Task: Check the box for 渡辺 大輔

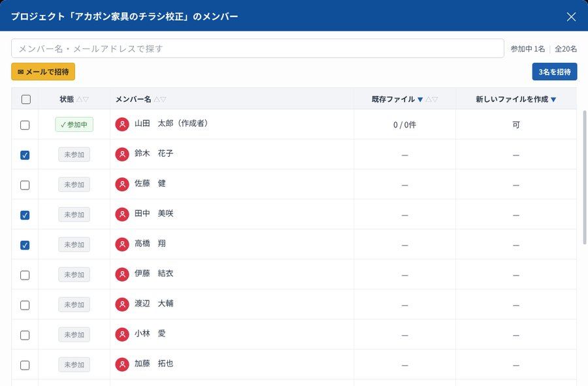Action: [25, 304]
